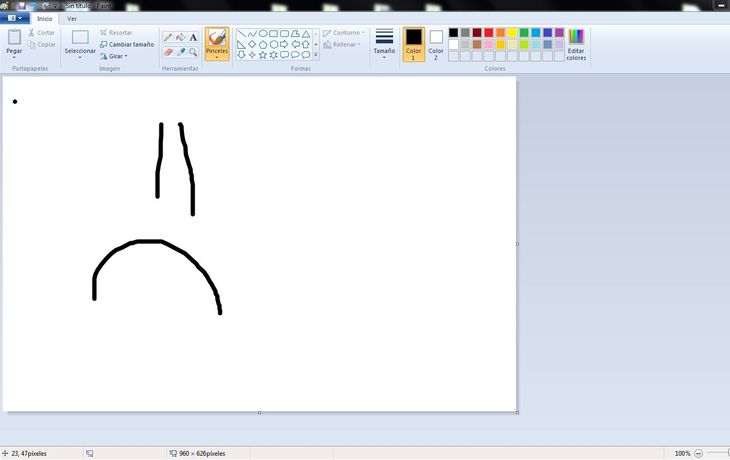
Task: Pick the pink color swatch
Action: click(x=488, y=44)
